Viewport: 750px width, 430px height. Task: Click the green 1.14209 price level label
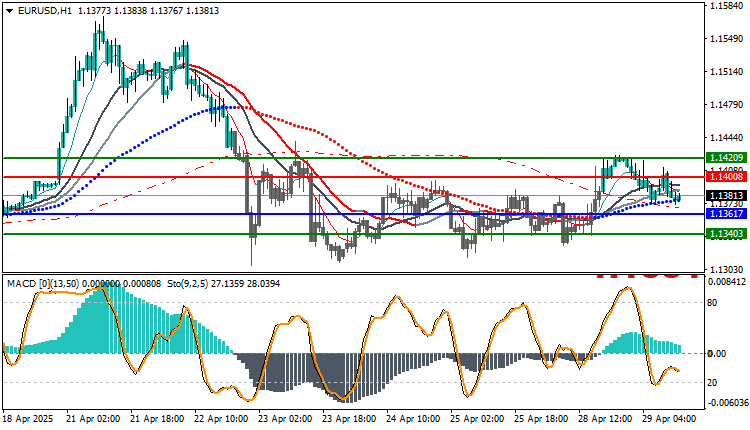726,158
